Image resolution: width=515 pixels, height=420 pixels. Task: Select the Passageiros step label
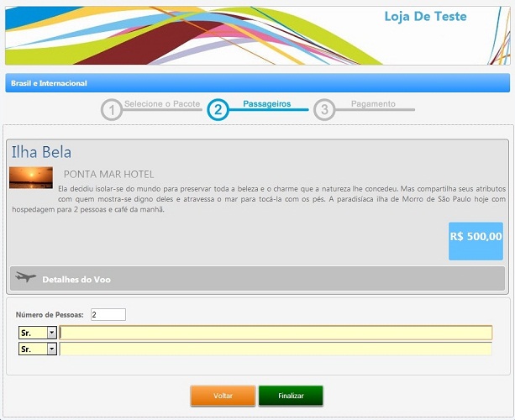click(266, 104)
